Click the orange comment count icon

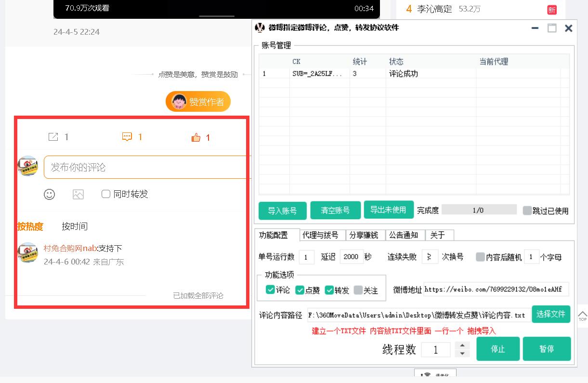click(x=127, y=137)
